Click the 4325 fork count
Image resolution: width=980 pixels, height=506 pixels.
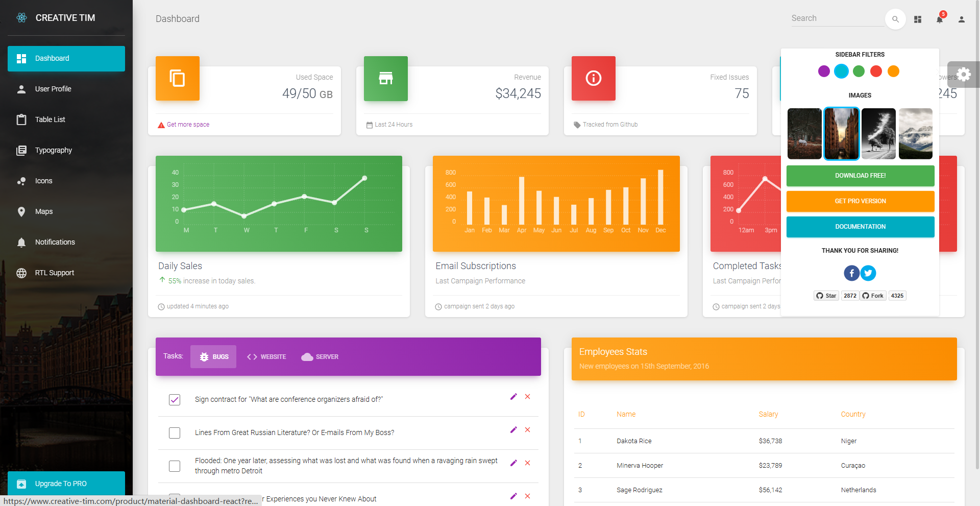tap(897, 296)
